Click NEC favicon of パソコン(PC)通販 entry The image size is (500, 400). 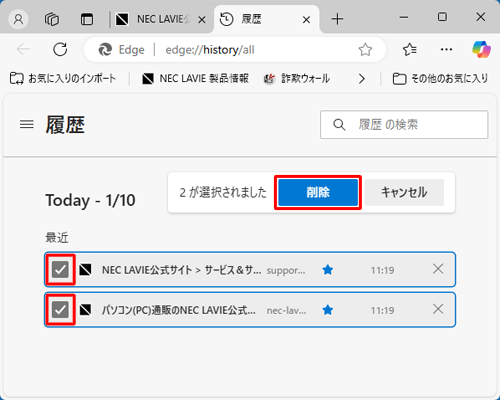[85, 310]
